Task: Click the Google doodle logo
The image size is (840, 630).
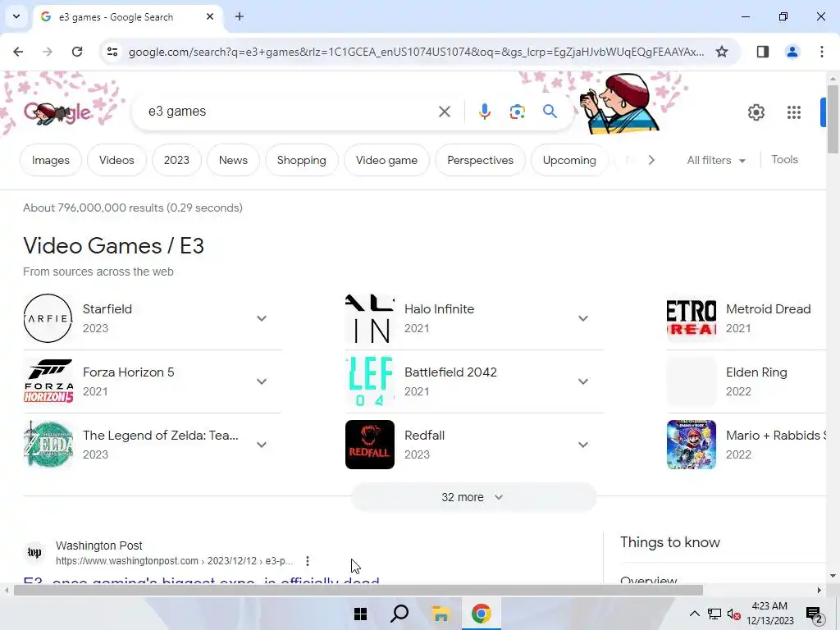Action: click(57, 112)
